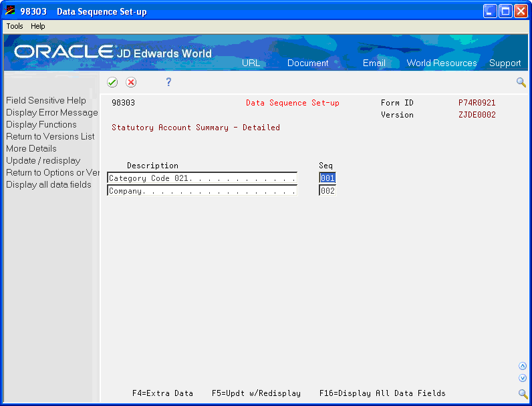Image resolution: width=532 pixels, height=406 pixels.
Task: Click the Version label
Action: (x=397, y=115)
